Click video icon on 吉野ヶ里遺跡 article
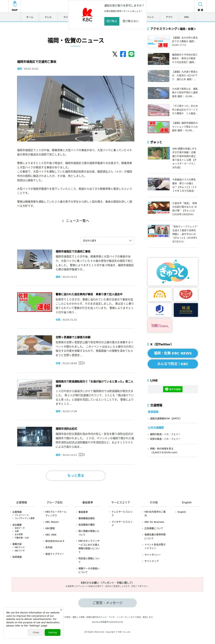 pyautogui.click(x=82, y=363)
